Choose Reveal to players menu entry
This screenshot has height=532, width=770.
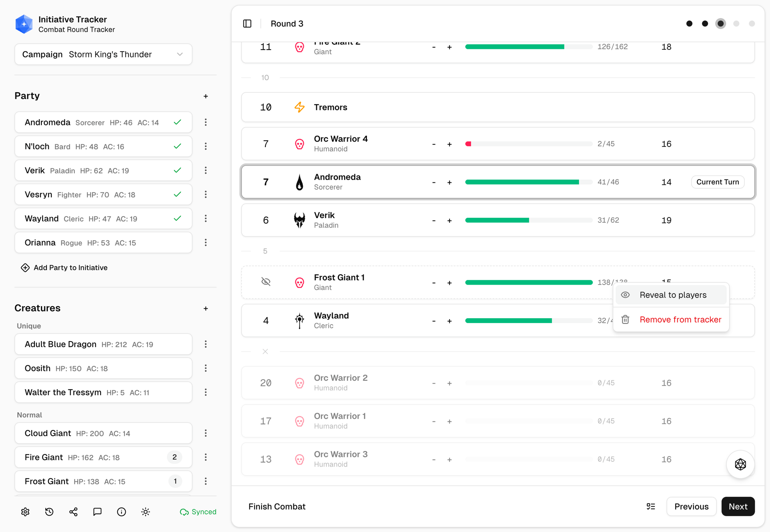coord(671,295)
